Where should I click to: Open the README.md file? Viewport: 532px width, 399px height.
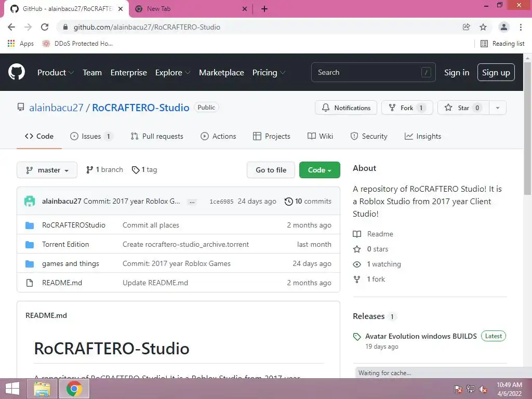pyautogui.click(x=62, y=283)
